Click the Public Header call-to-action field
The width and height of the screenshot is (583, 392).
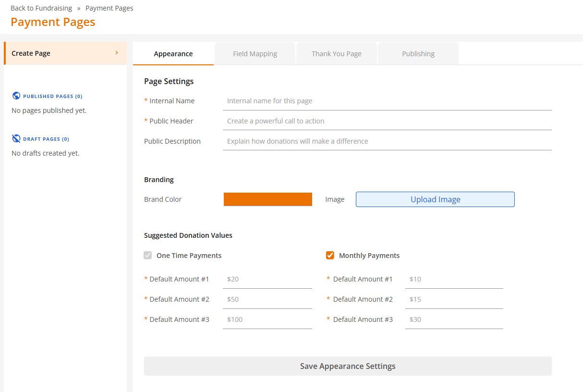click(387, 121)
